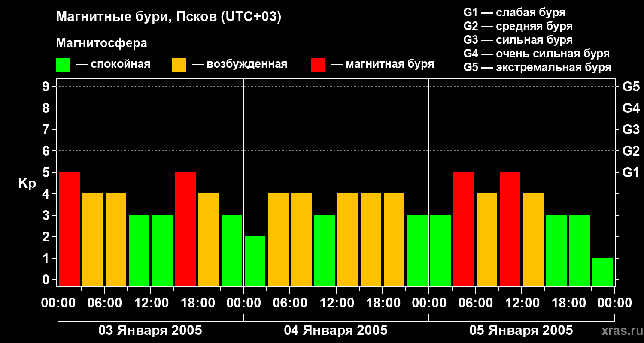Click the red bar at 03:00–06:00, 05 Января
The image size is (644, 343).
tap(464, 229)
